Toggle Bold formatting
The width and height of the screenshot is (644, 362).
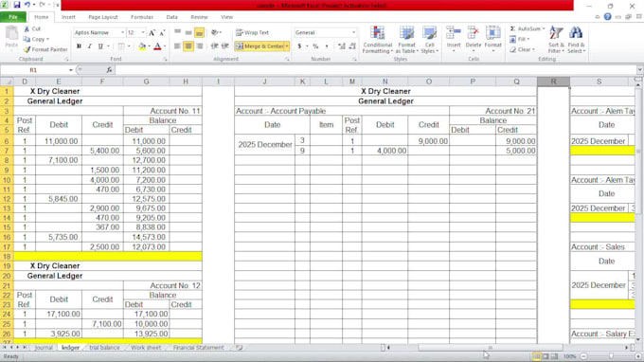click(x=79, y=46)
